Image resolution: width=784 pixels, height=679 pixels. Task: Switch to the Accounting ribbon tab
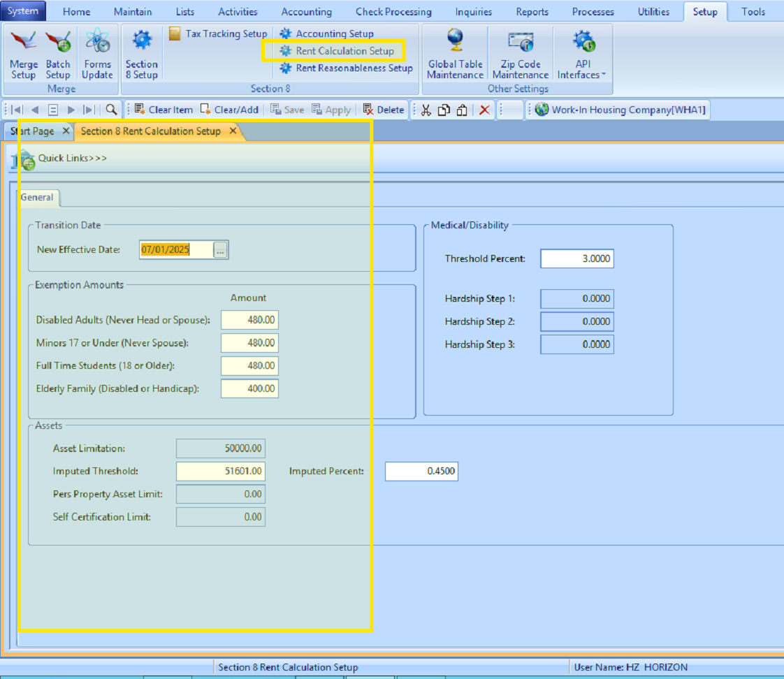(306, 12)
